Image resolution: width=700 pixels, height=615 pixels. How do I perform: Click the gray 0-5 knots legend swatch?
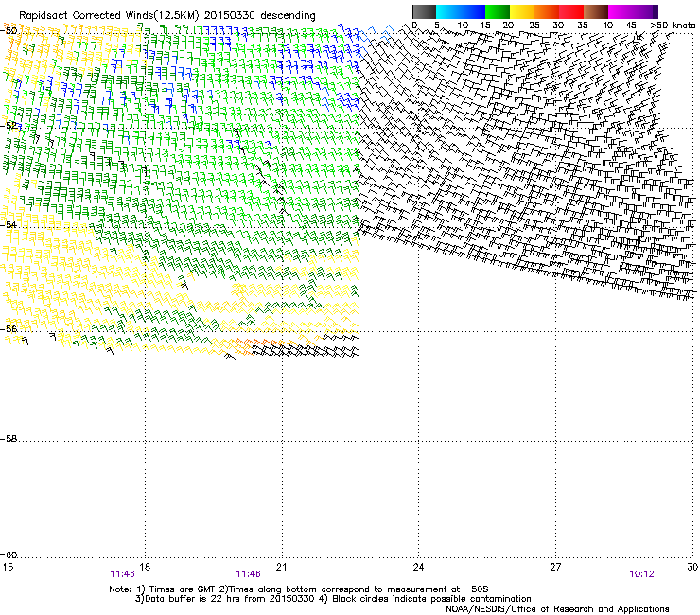coord(424,11)
